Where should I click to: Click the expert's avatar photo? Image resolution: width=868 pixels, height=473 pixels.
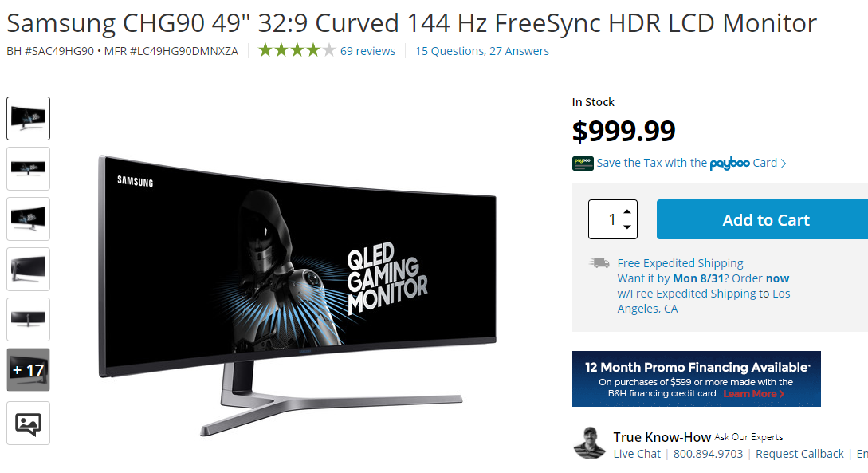pos(590,443)
